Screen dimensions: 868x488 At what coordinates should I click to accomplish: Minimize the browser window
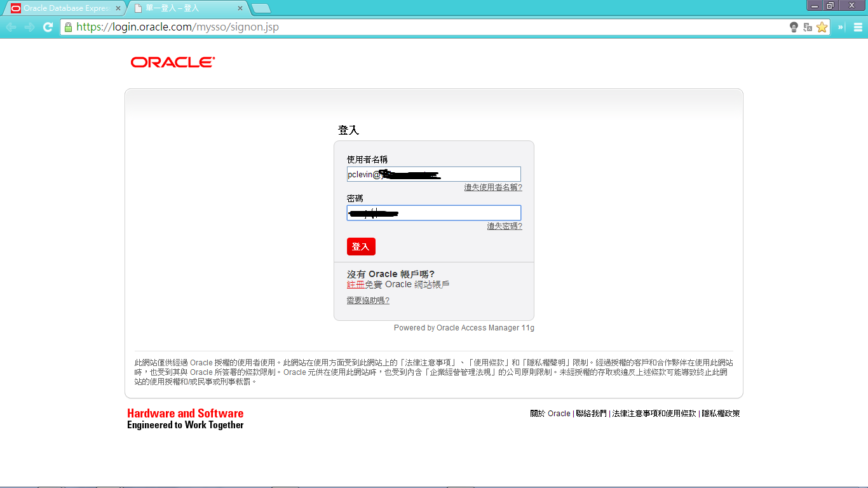point(815,5)
